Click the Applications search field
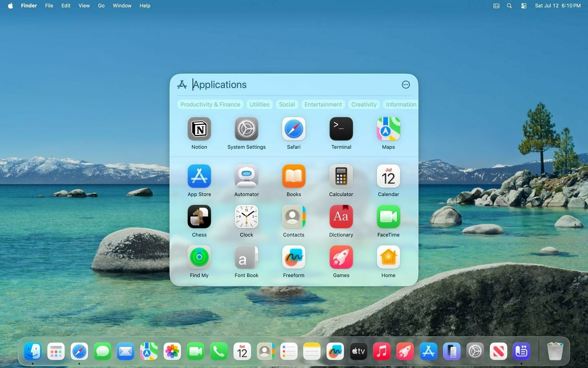The image size is (588, 368). tap(294, 85)
